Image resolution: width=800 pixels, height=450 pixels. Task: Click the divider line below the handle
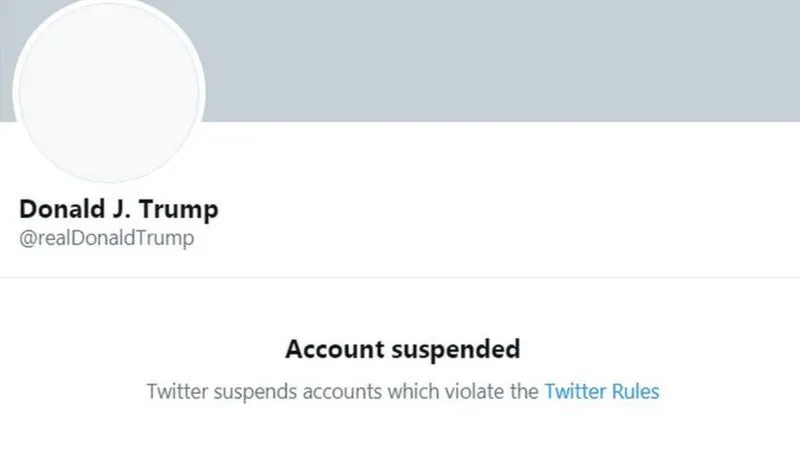coord(400,277)
